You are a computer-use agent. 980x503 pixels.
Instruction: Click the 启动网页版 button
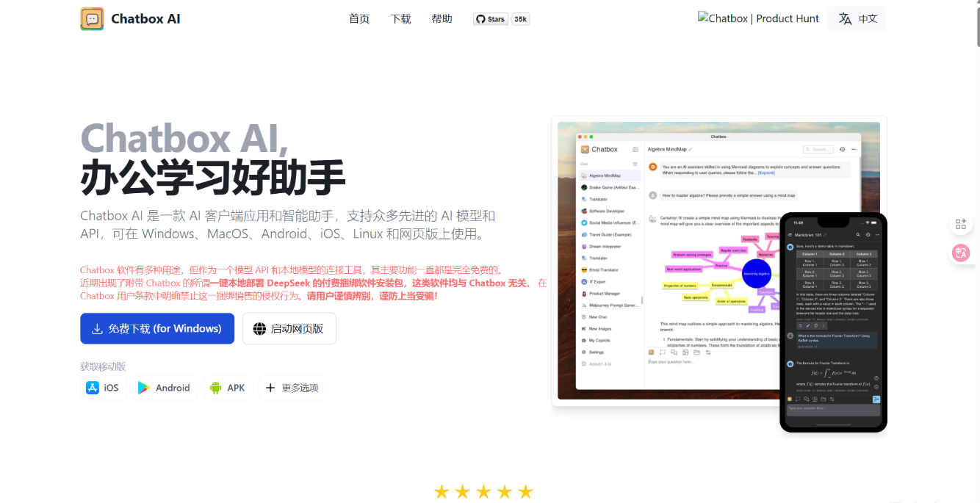pos(289,328)
